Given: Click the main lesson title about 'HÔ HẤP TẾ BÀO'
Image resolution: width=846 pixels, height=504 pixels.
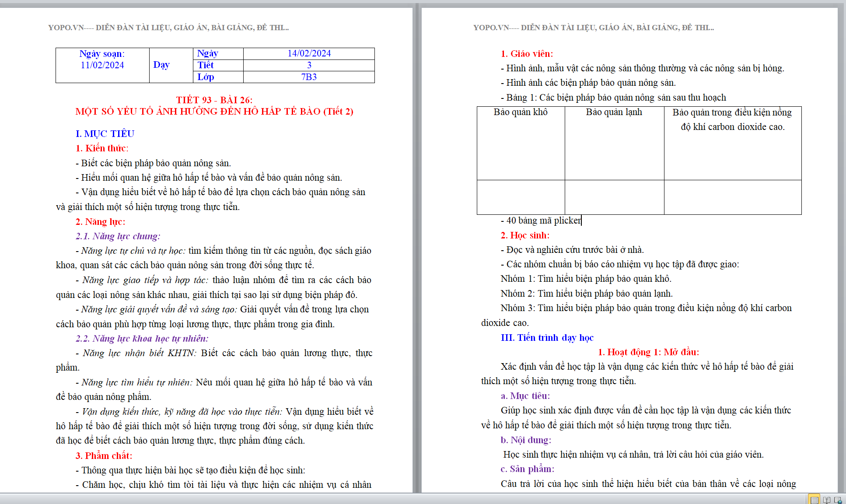Looking at the screenshot, I should (214, 112).
